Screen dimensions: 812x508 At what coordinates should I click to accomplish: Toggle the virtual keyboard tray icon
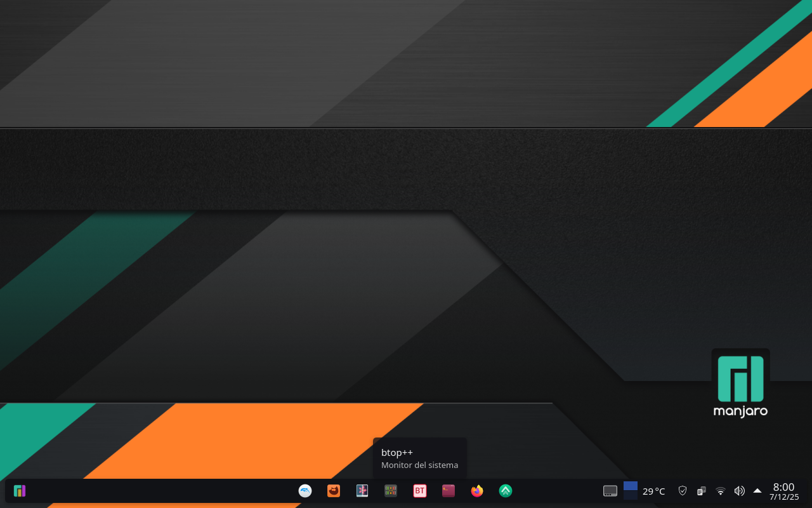(x=610, y=491)
